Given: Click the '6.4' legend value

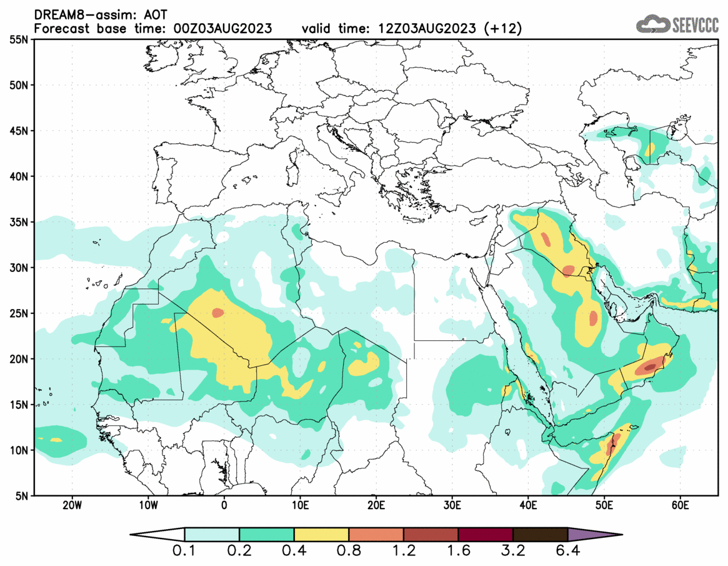Looking at the screenshot, I should [x=568, y=552].
